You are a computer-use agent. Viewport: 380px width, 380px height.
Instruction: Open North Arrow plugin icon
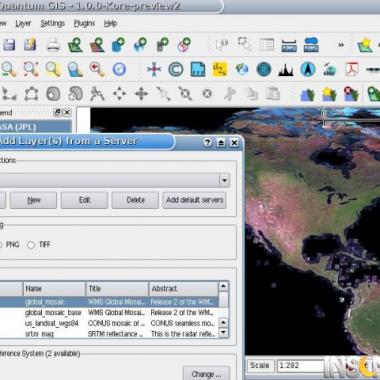[x=308, y=69]
